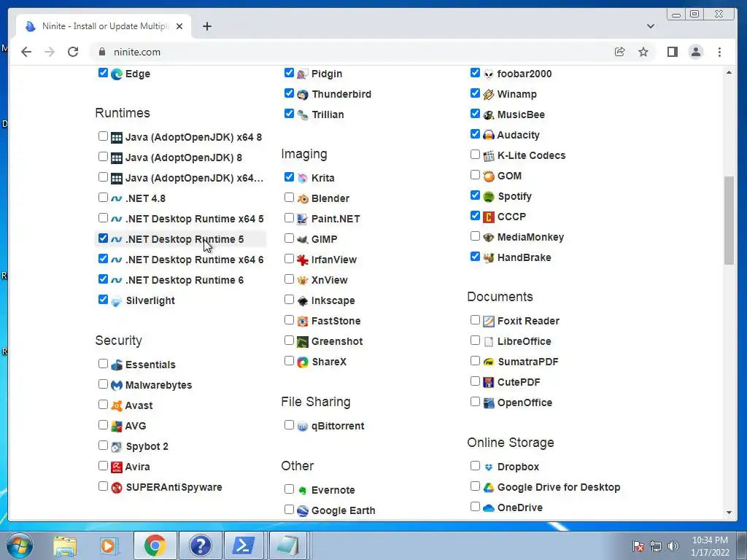747x560 pixels.
Task: Click the Google Drive for Desktop icon
Action: click(488, 488)
